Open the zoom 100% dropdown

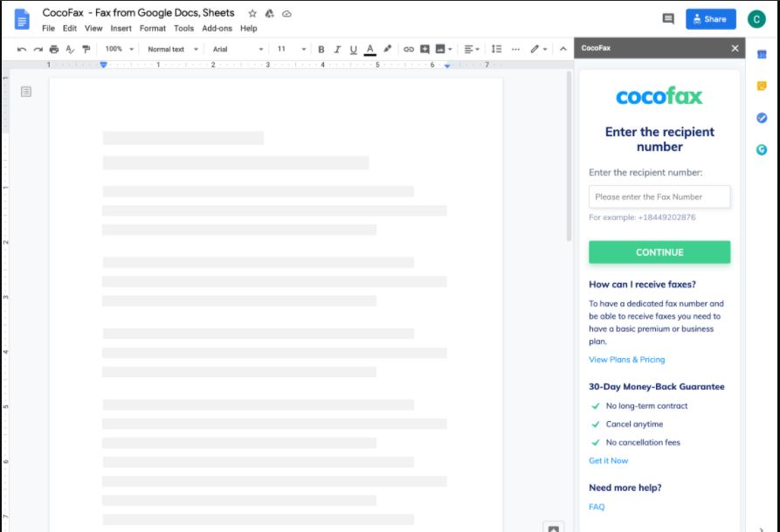click(x=119, y=49)
